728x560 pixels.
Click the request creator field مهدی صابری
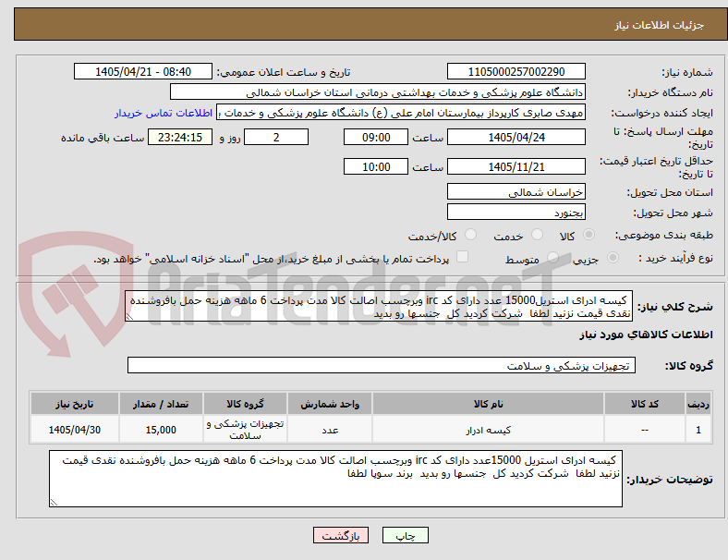click(401, 113)
